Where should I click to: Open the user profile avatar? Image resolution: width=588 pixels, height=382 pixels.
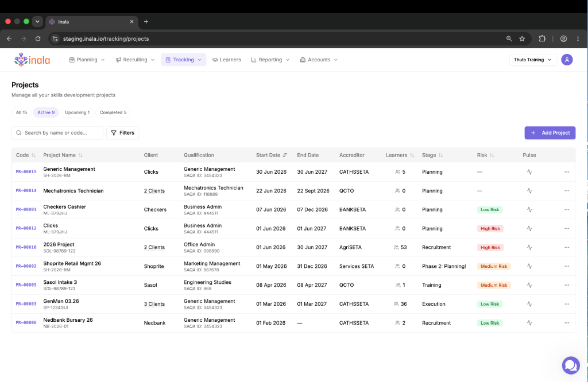(567, 60)
